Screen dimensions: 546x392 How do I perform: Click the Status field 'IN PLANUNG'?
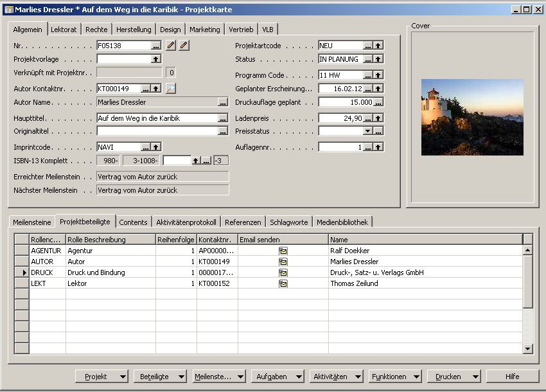tap(341, 59)
